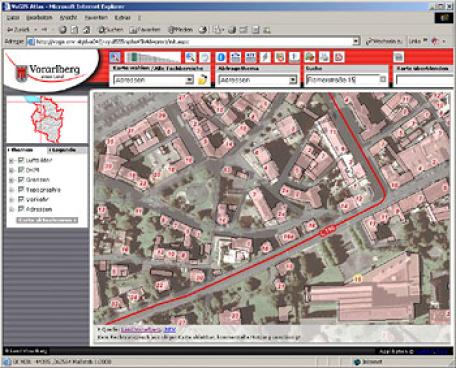
Task: Click the printer icon in red toolbar
Action: coord(324,57)
